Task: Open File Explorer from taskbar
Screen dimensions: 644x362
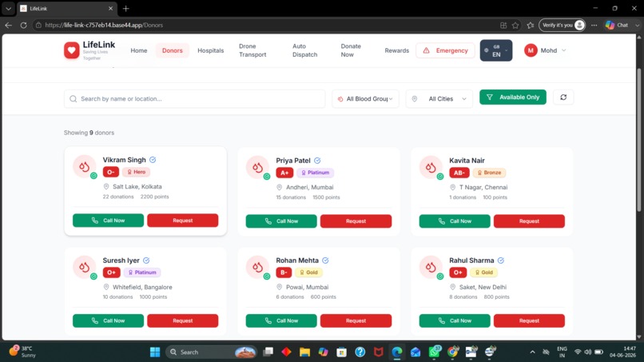Action: [304, 352]
